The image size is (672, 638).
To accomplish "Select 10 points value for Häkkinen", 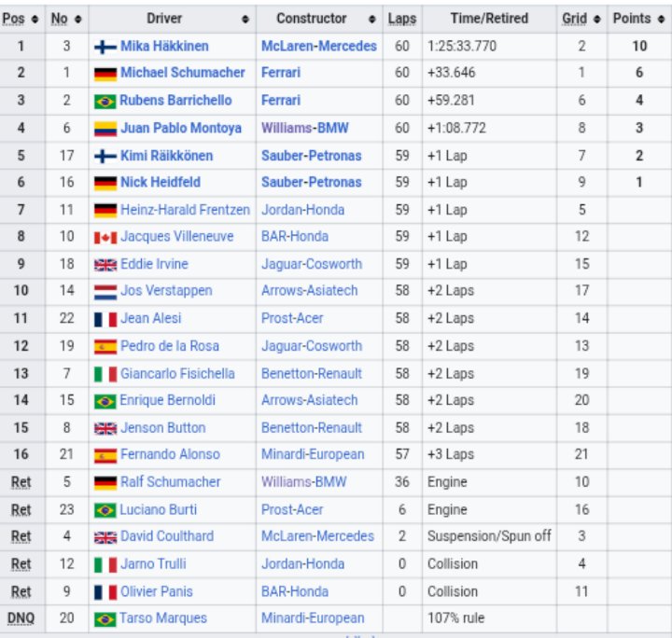I will coord(639,47).
